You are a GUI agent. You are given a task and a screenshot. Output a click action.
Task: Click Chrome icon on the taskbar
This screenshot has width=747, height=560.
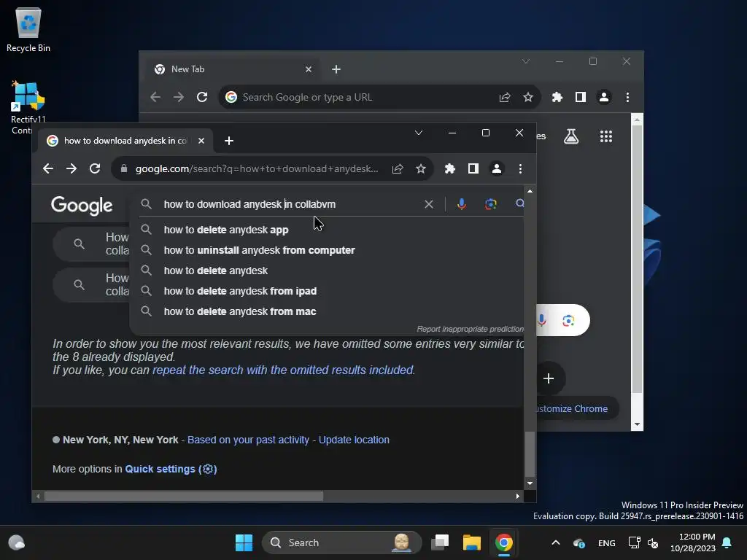(503, 542)
